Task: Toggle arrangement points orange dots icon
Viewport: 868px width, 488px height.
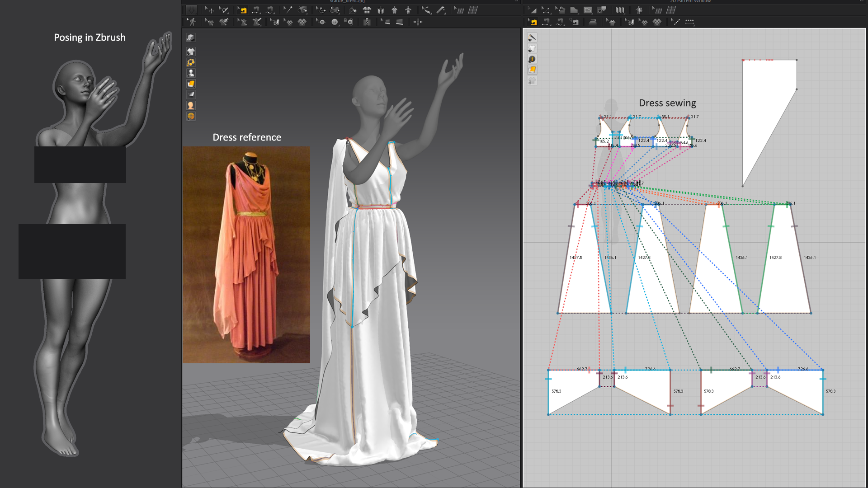Action: click(191, 62)
